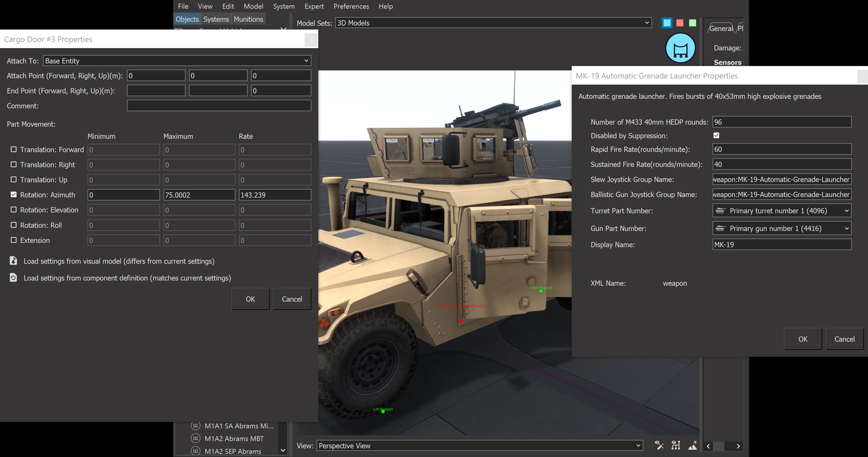Uncheck the Rotation: Azimuth checkbox

pos(13,194)
